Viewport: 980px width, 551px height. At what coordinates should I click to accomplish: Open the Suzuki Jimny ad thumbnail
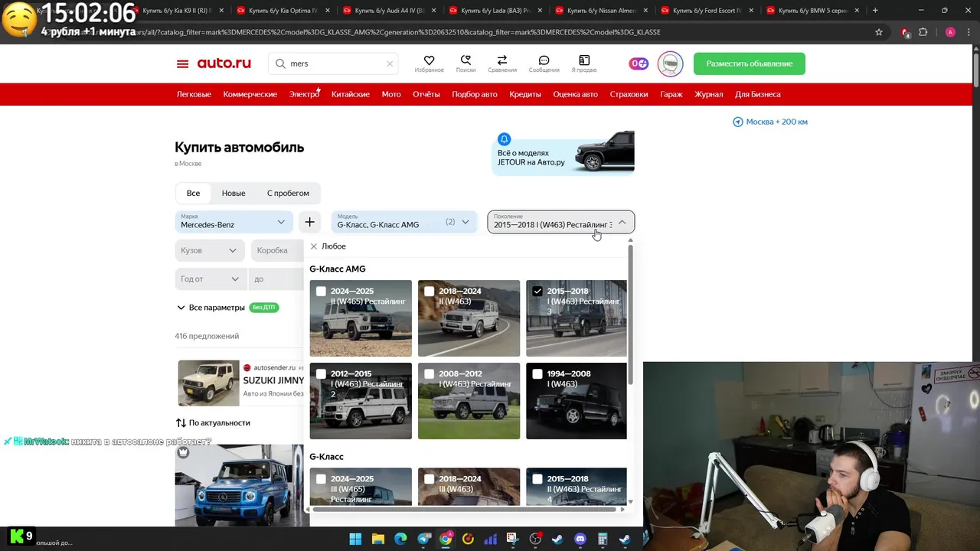(209, 383)
